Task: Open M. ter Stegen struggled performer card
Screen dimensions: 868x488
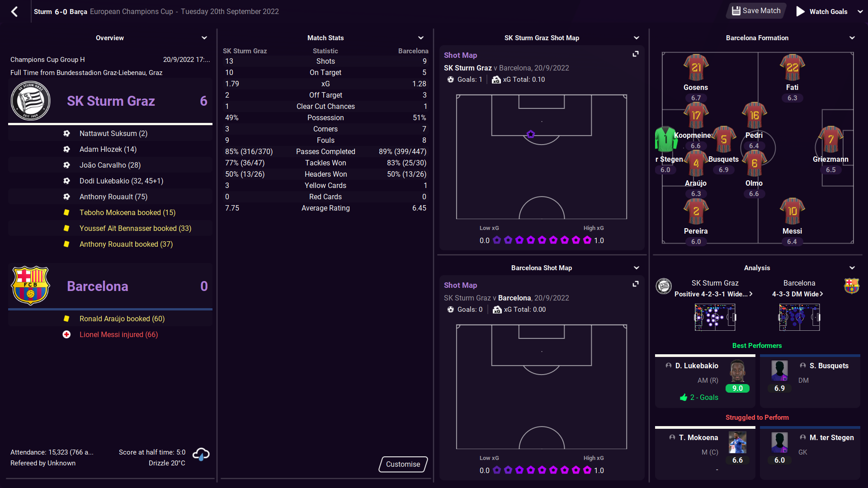Action: tap(810, 453)
